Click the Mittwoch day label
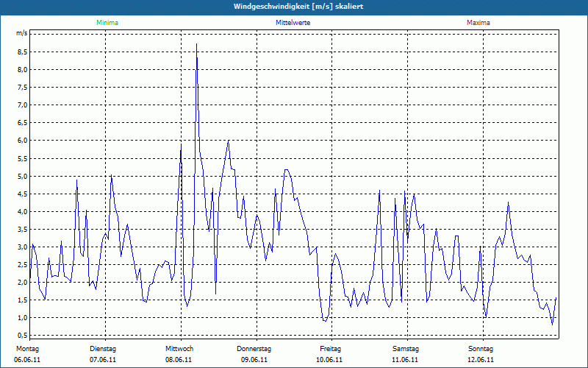Screen dimensions: 588x368 [x=179, y=349]
